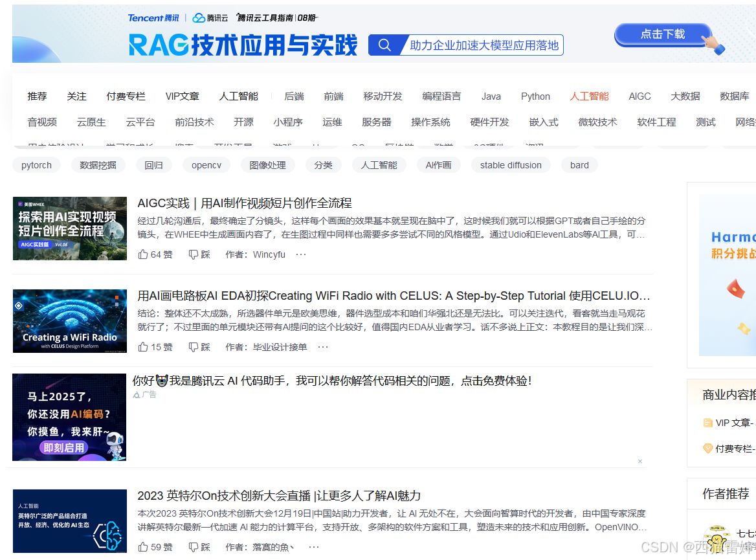This screenshot has width=756, height=560.
Task: Open the 用AI画电路板AI EDA初探 article title
Action: 394,296
